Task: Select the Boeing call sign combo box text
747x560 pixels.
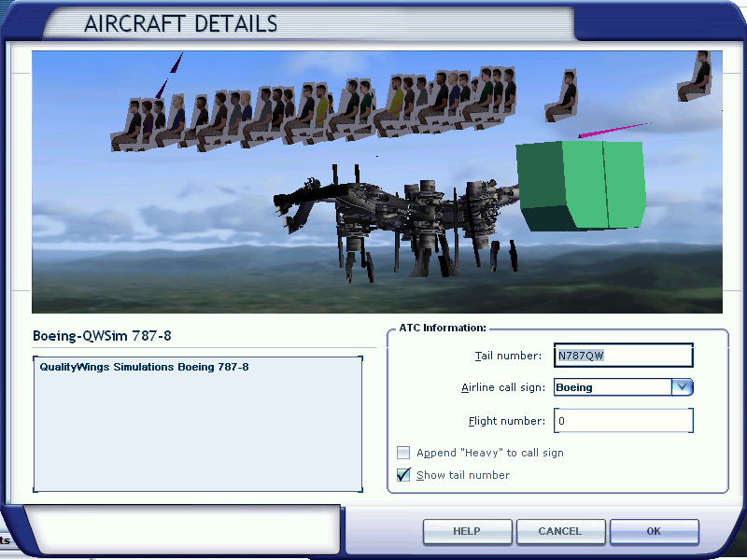Action: click(x=612, y=387)
